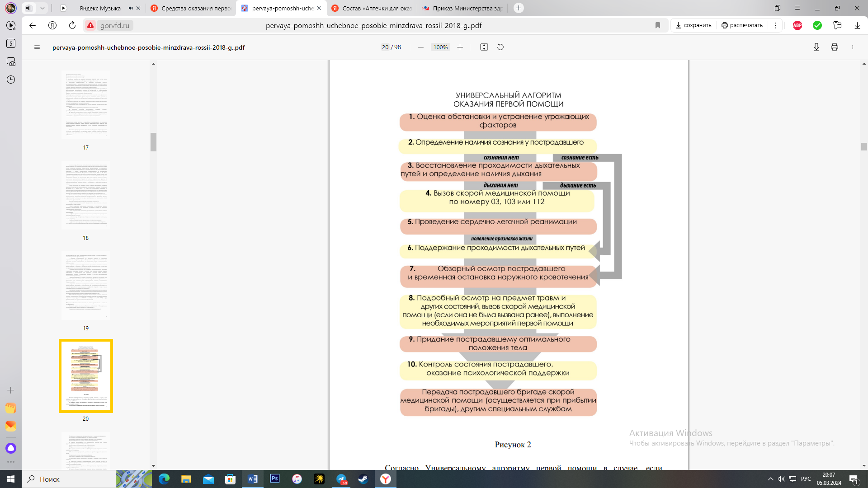The image size is (868, 488).
Task: Select page 18 thumbnail
Action: (86, 195)
